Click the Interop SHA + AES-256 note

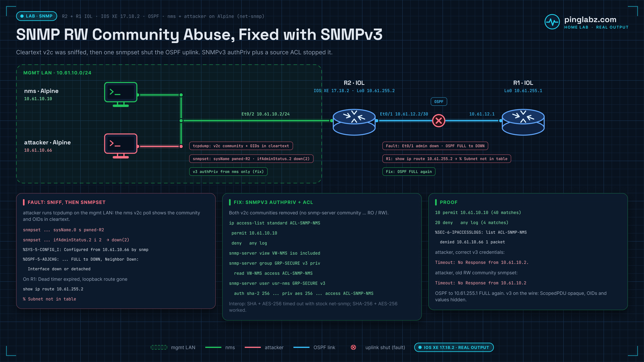pos(313,307)
